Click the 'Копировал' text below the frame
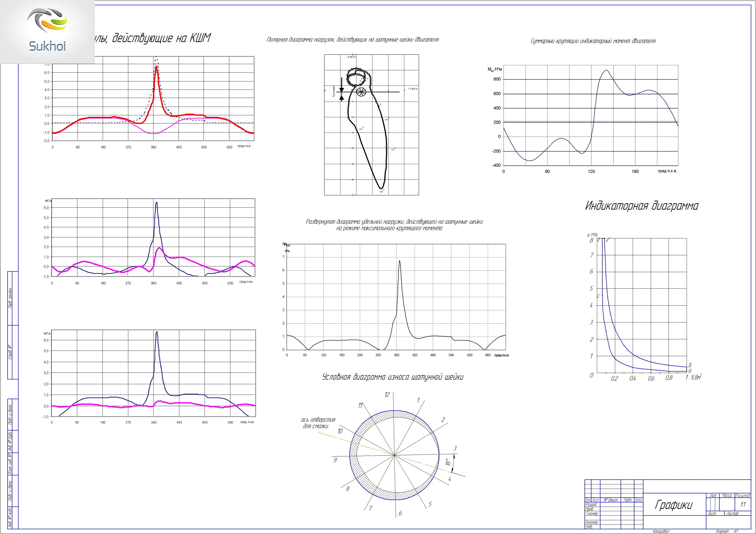756x534 pixels. [661, 531]
